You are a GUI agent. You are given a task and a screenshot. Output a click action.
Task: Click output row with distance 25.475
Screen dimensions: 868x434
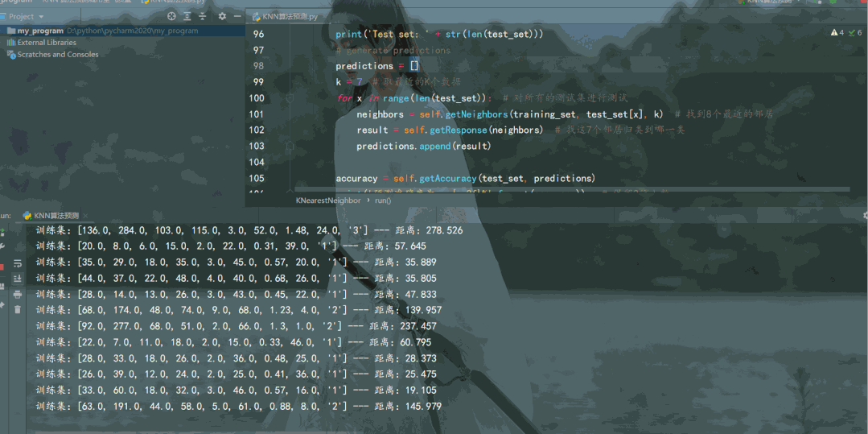click(x=236, y=374)
